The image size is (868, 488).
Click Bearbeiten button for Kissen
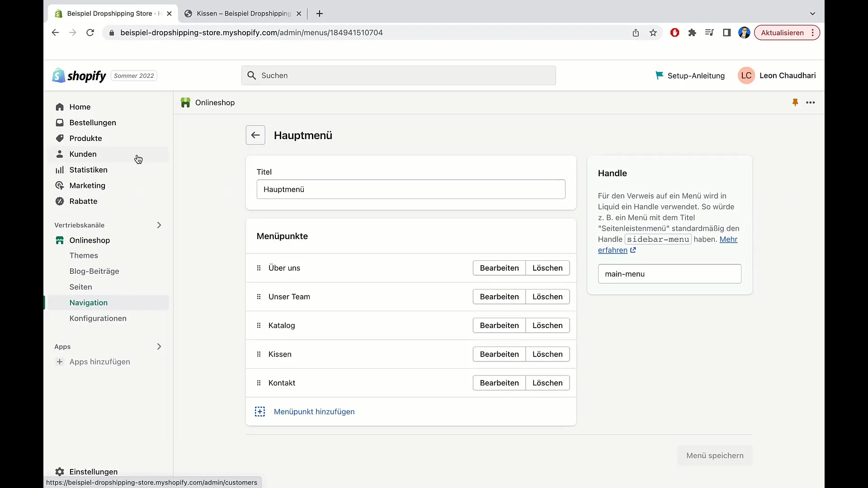[500, 354]
